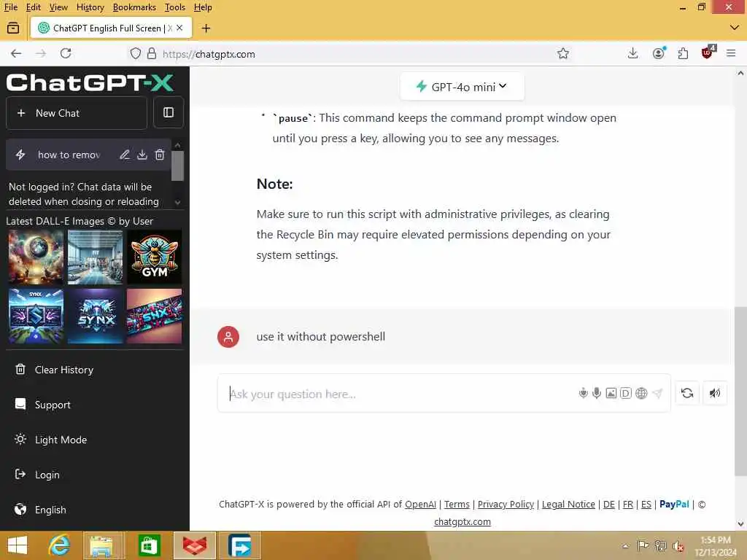Open Firefox account icon

(659, 53)
